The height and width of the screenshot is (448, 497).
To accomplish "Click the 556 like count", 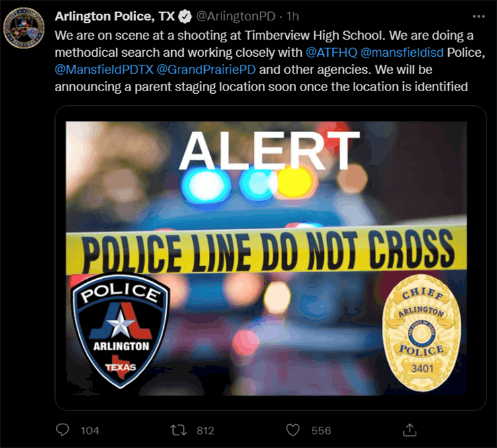I will click(321, 431).
